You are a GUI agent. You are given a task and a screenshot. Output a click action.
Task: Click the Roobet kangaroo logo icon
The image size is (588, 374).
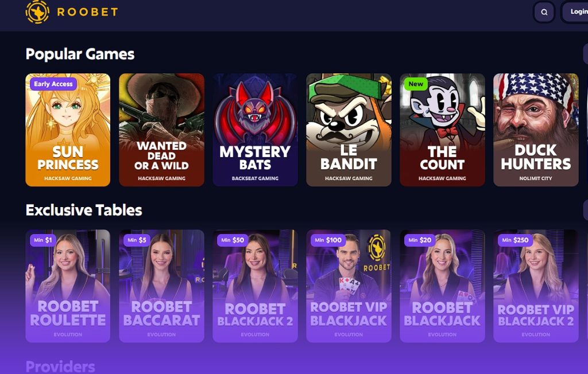37,11
